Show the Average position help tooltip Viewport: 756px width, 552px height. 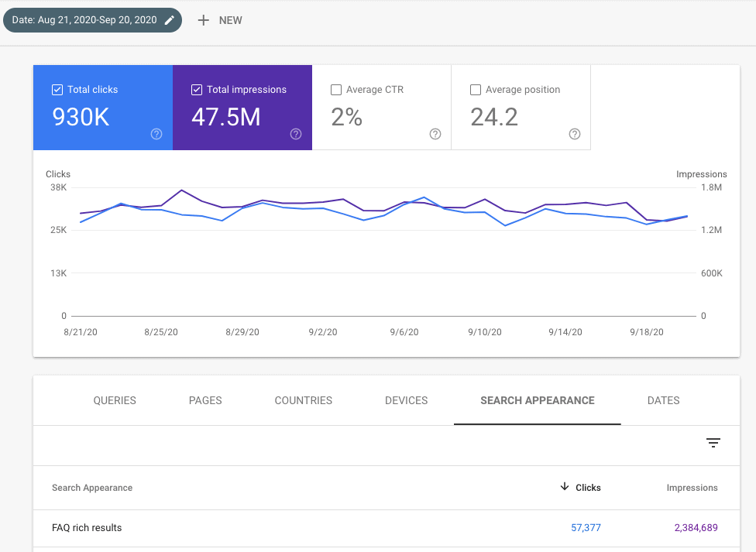tap(575, 134)
